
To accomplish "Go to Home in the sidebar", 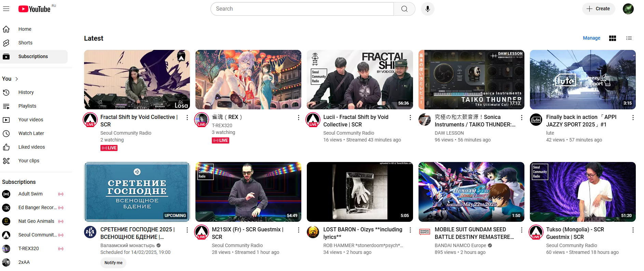I will pos(25,29).
